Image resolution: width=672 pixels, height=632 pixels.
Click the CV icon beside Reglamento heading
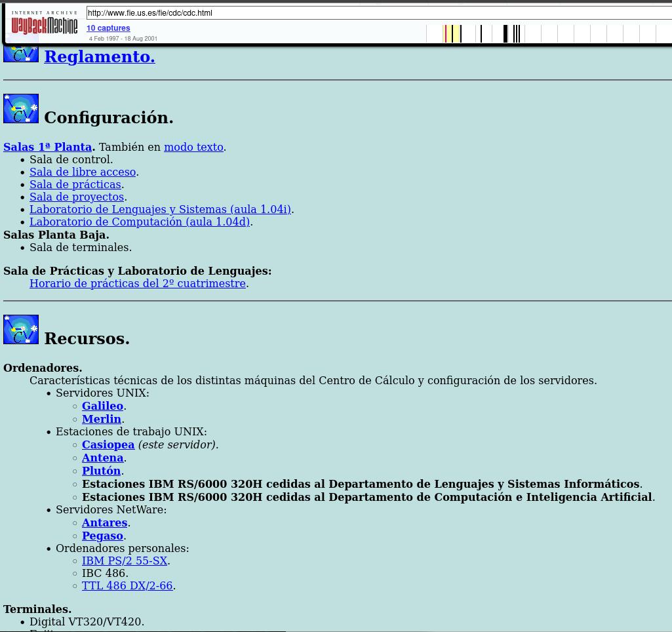[x=21, y=54]
